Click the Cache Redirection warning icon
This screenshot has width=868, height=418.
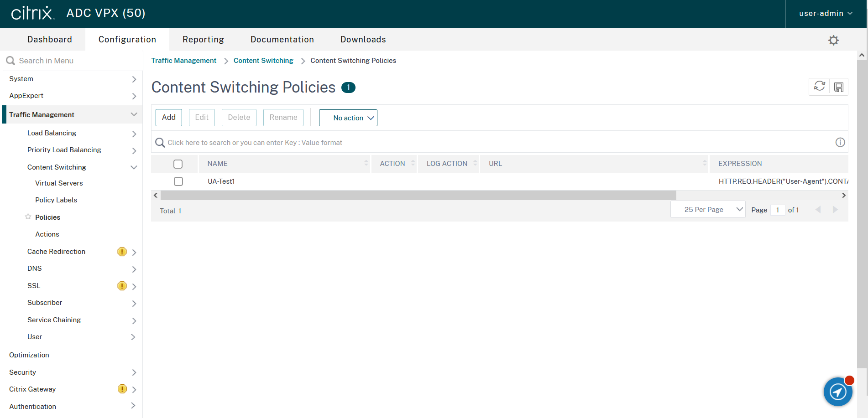click(122, 252)
